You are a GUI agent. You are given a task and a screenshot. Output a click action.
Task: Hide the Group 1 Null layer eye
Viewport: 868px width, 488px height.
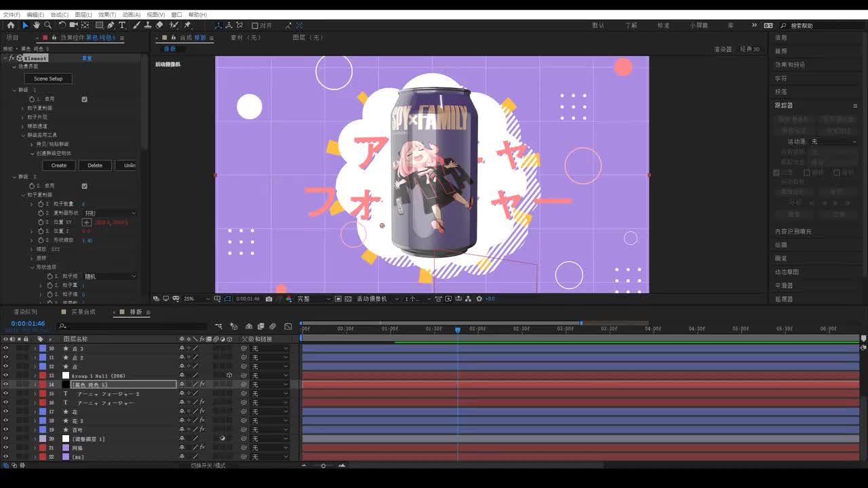click(5, 375)
